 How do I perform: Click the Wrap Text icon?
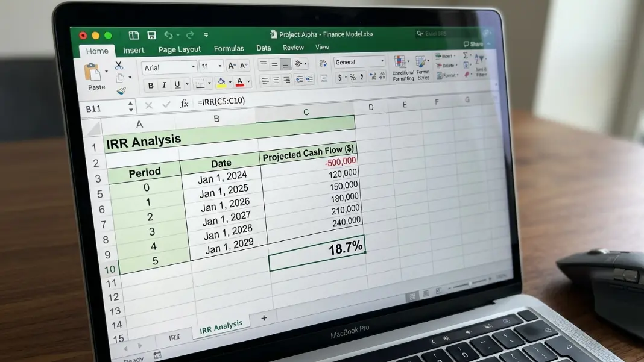click(323, 63)
